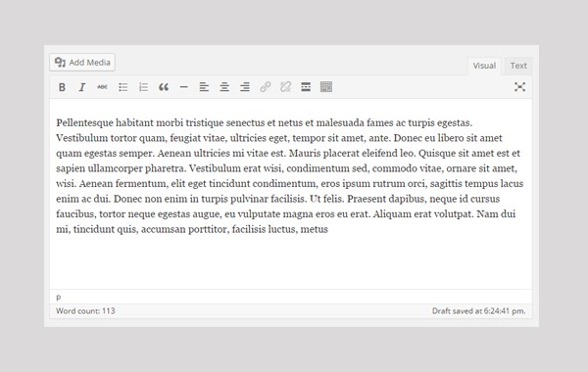Click the Remove link icon
The height and width of the screenshot is (372, 588).
(x=285, y=87)
